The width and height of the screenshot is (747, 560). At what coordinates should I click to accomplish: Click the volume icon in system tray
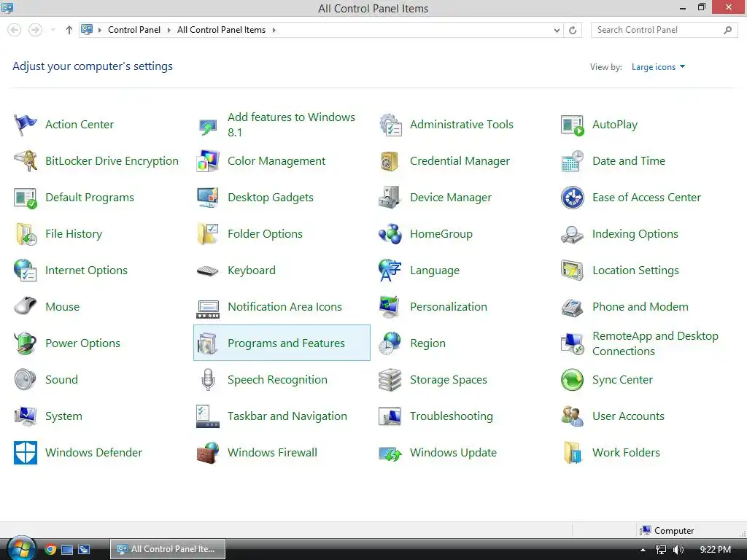click(x=678, y=550)
